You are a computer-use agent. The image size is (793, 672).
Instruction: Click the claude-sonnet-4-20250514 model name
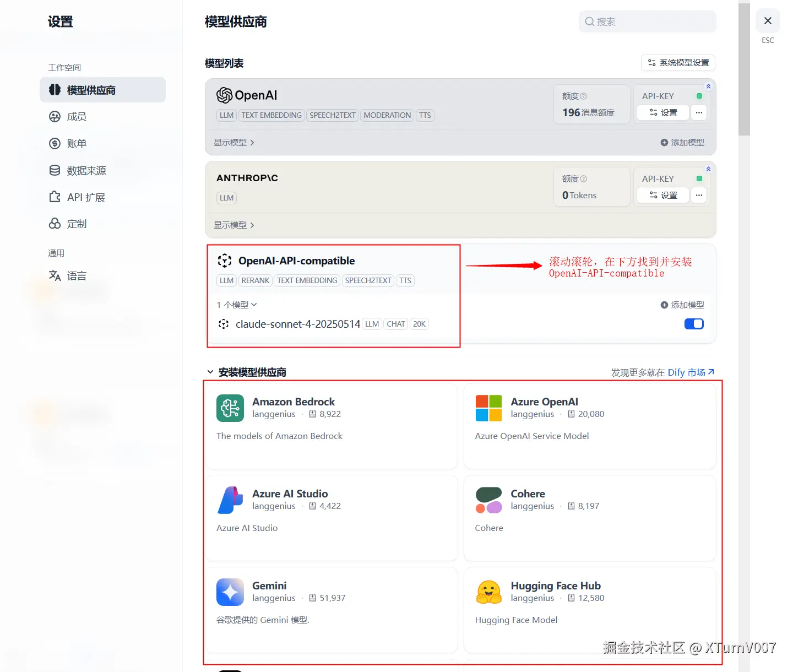pyautogui.click(x=298, y=324)
